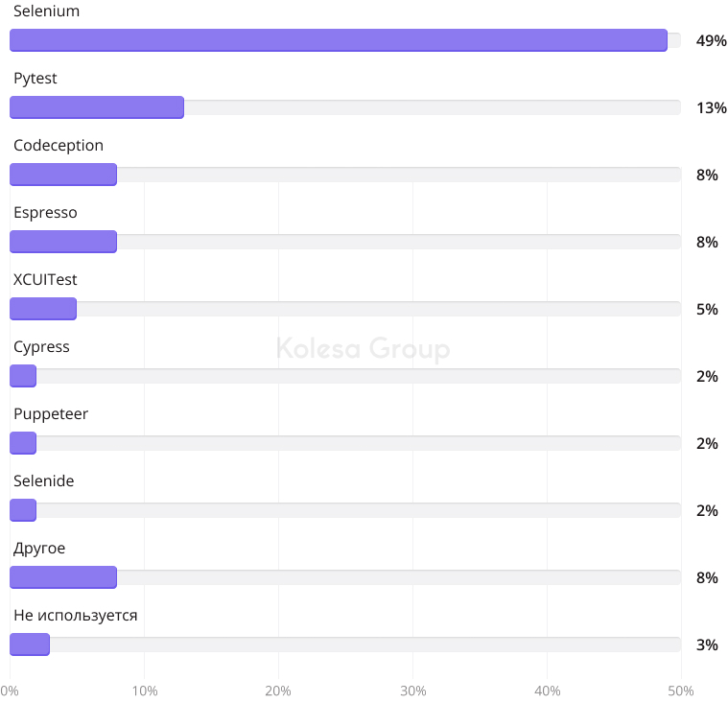Select the Codeception bar
The width and height of the screenshot is (728, 703).
point(63,175)
